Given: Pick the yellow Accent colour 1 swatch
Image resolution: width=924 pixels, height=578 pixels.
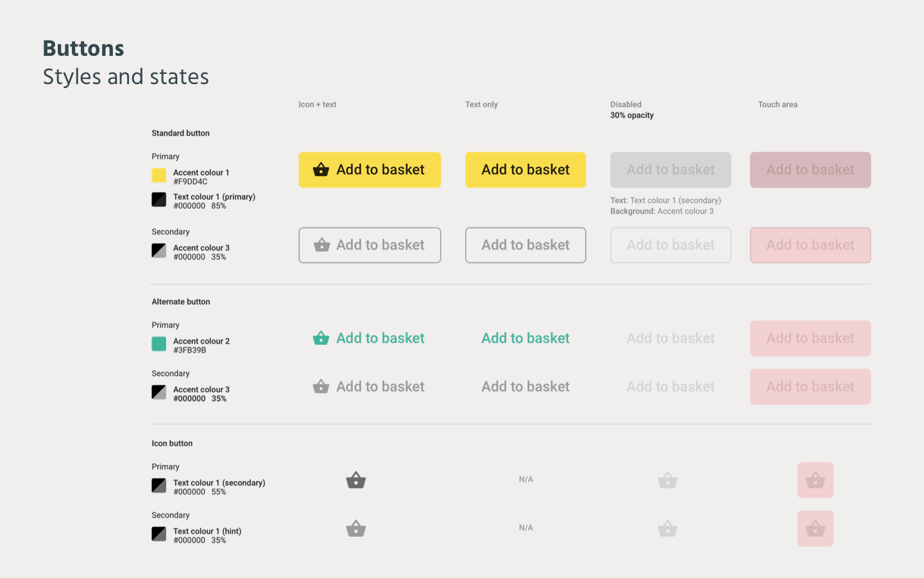Looking at the screenshot, I should 159,175.
